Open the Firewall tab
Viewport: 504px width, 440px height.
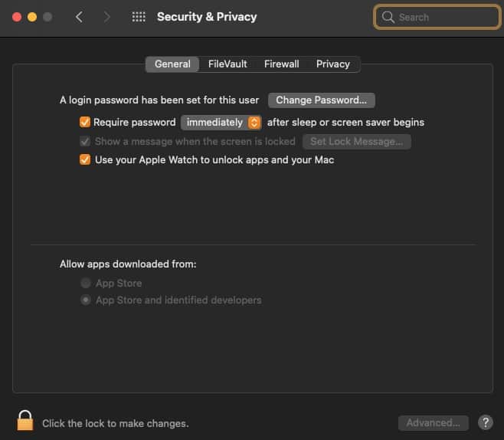click(x=282, y=64)
